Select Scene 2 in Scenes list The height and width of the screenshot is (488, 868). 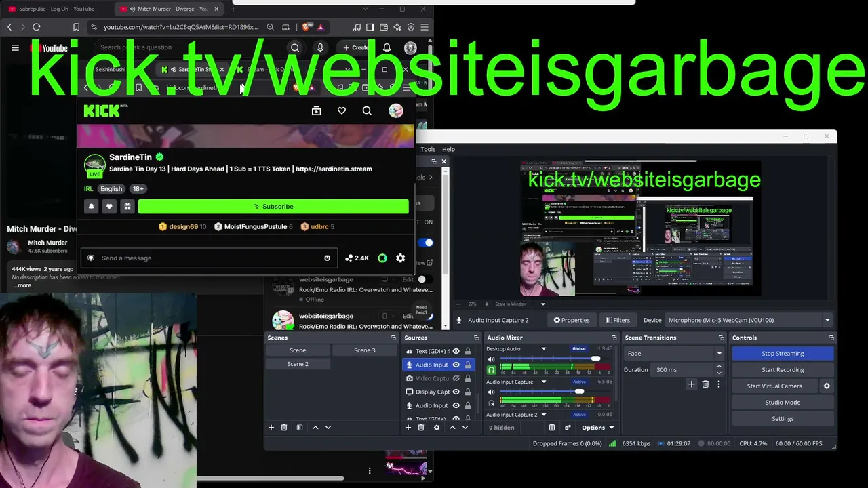pos(298,364)
